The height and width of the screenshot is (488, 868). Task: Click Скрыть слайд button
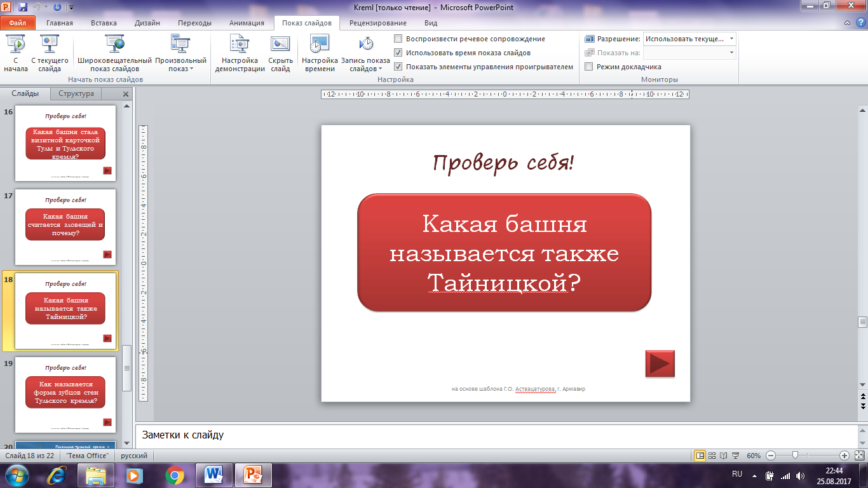coord(280,54)
